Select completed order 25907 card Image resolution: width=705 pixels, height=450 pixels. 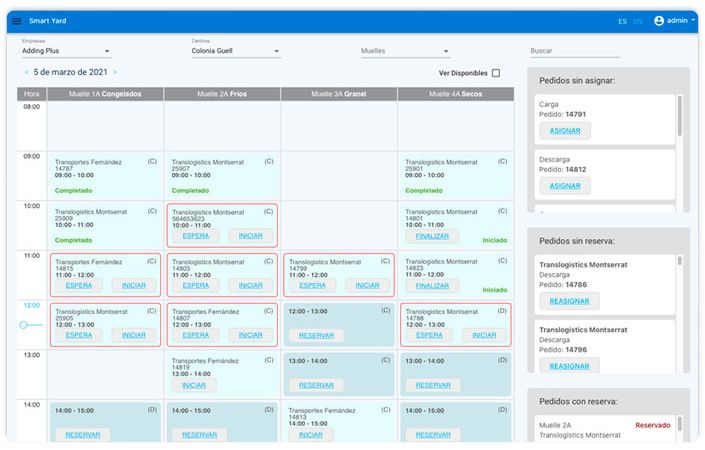[222, 176]
